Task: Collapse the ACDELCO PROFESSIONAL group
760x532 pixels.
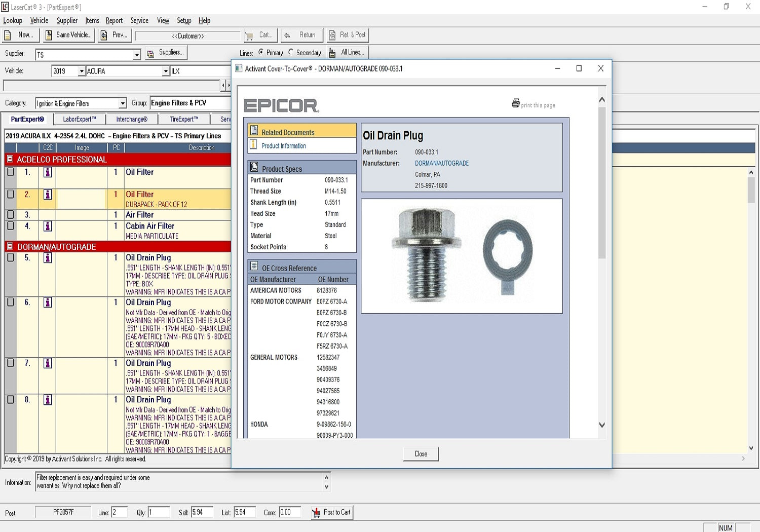Action: pos(10,159)
